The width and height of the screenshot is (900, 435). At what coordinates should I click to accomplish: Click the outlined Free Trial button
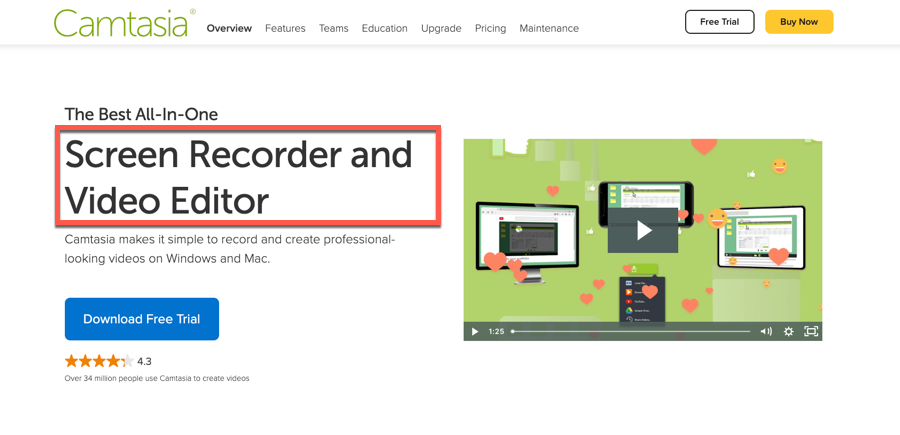[x=719, y=22]
